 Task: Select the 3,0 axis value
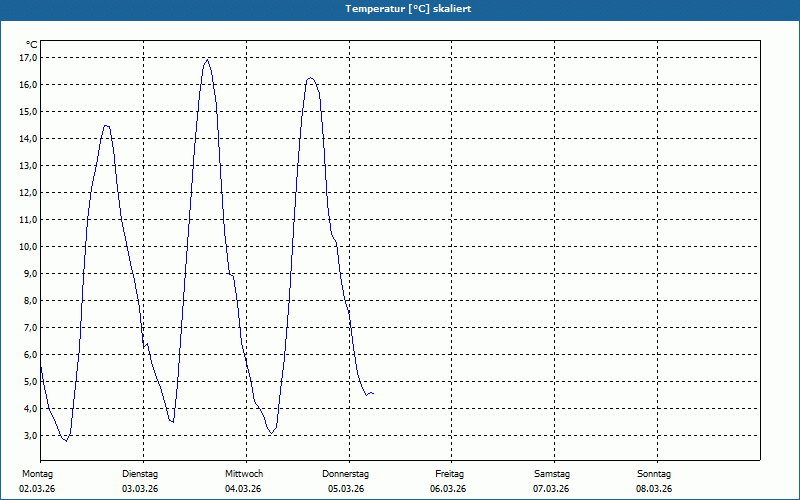pyautogui.click(x=30, y=436)
